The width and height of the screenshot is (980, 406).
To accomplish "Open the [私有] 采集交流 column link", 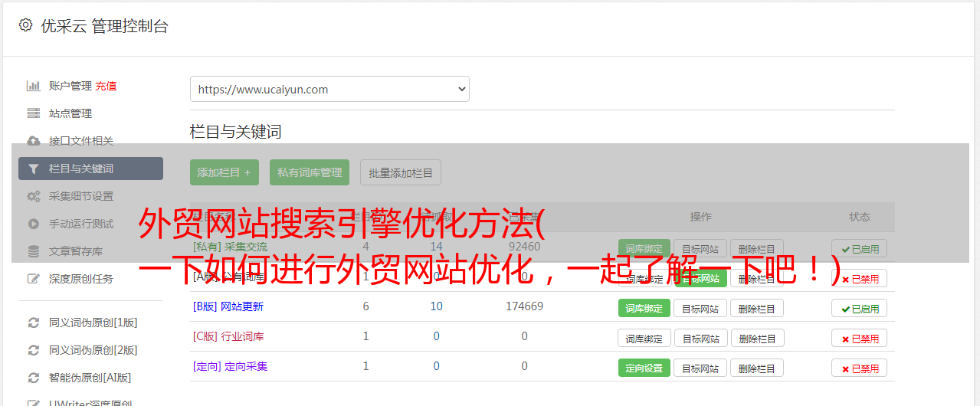I will (231, 247).
